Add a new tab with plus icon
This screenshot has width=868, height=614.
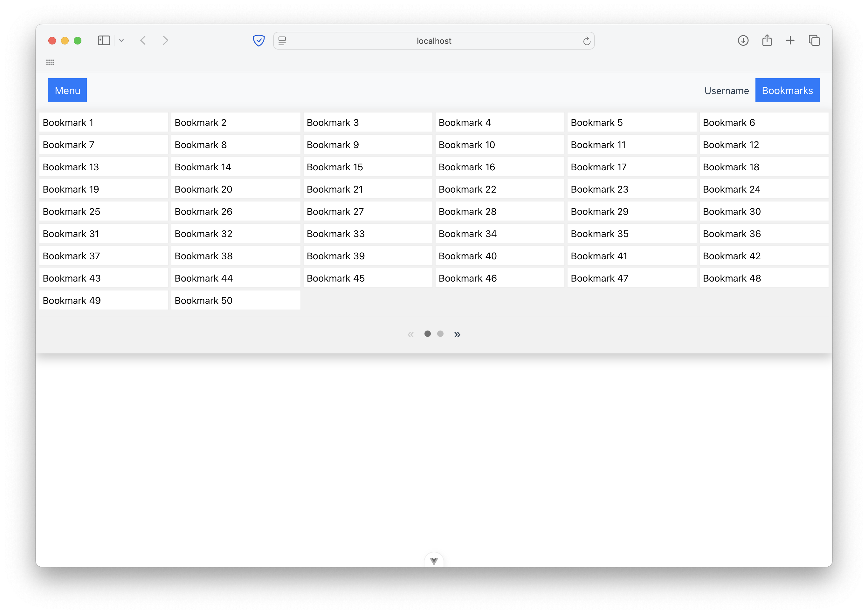point(790,40)
